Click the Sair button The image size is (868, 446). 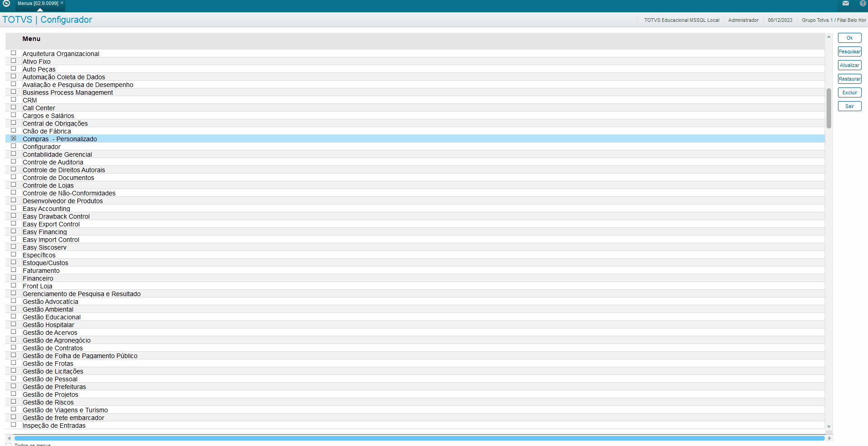849,106
